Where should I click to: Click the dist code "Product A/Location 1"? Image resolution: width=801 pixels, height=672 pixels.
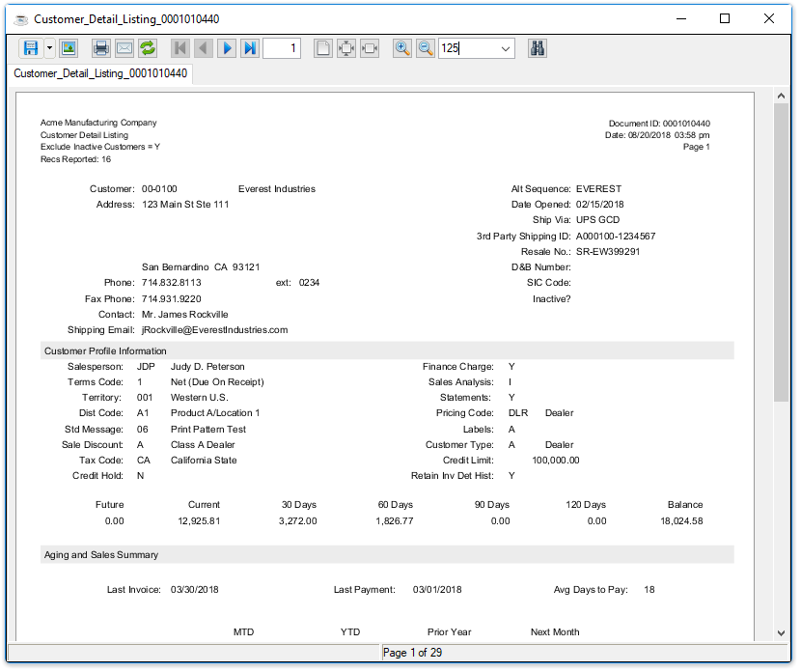pos(215,413)
